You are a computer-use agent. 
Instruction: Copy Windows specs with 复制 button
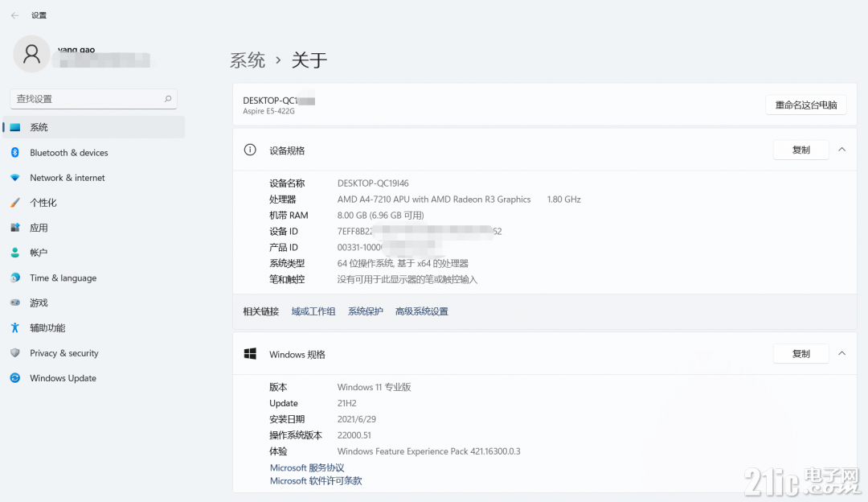801,353
